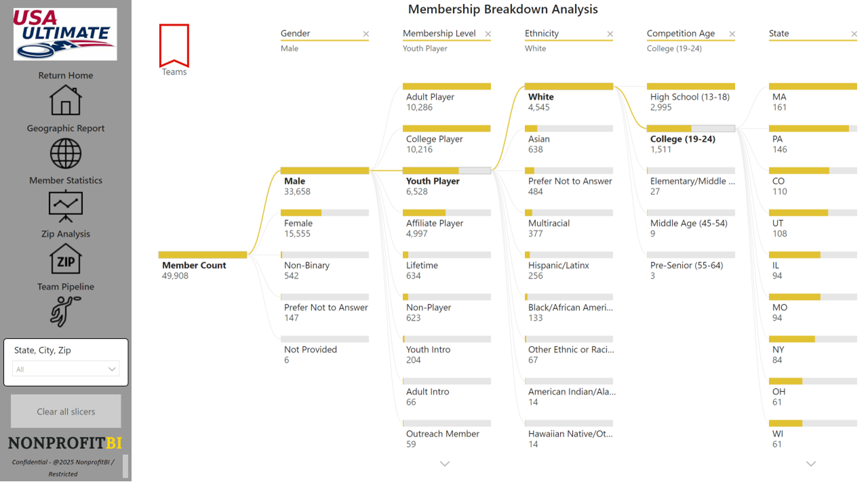
Task: Remove the Membership Level breakdown
Action: pos(488,34)
